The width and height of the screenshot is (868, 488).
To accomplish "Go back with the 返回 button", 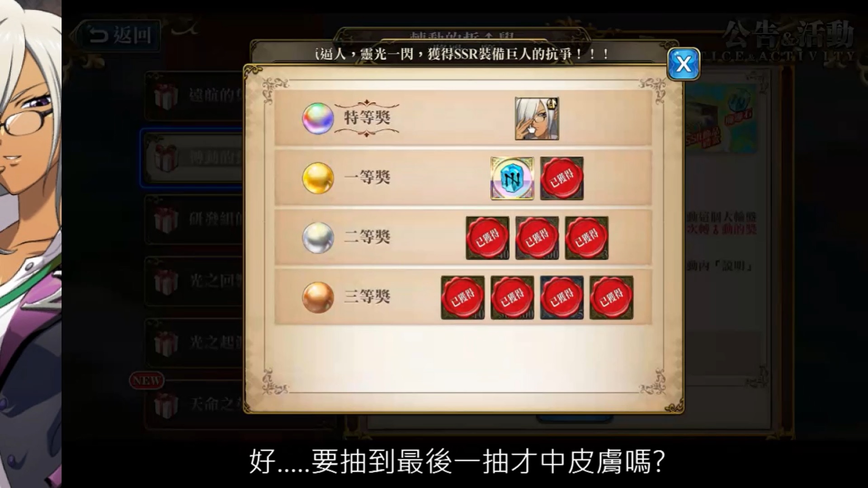I will coord(119,35).
